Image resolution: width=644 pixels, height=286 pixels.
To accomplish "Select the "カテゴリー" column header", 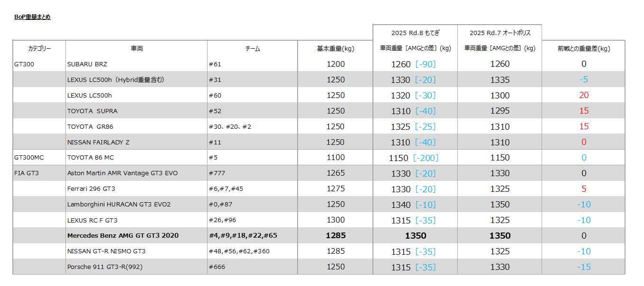I will [39, 49].
